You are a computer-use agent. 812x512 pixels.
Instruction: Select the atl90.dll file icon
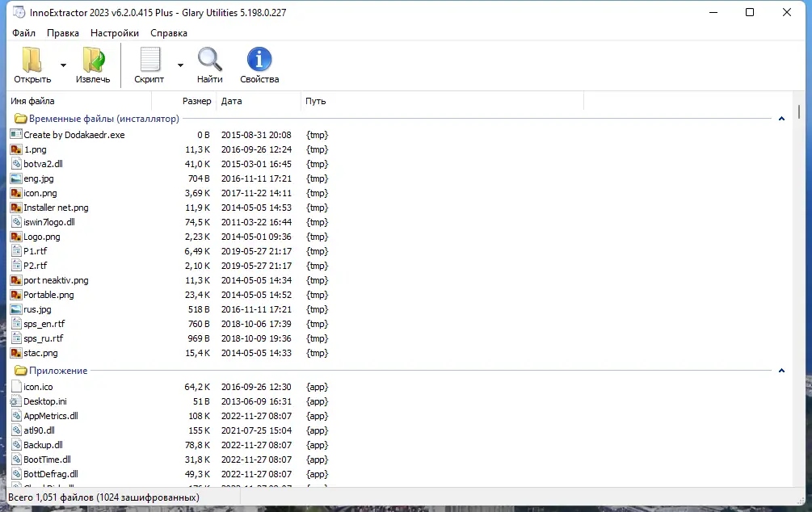pos(16,430)
